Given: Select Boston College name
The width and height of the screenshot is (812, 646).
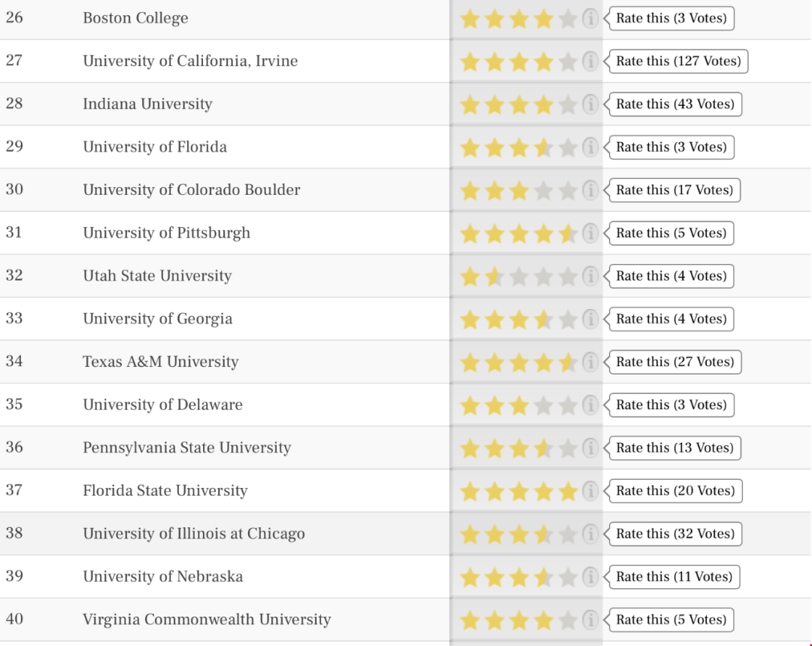Looking at the screenshot, I should pyautogui.click(x=135, y=18).
